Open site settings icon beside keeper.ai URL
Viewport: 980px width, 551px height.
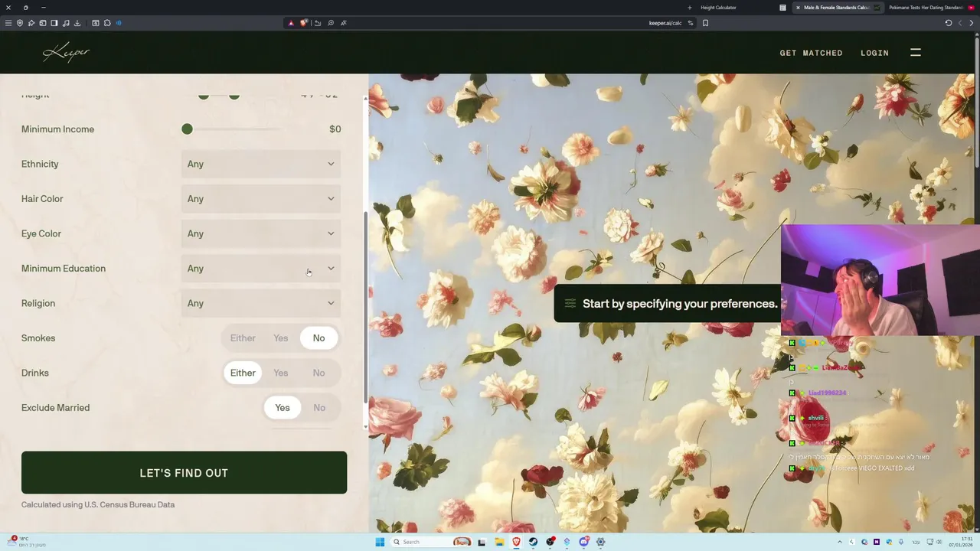691,23
